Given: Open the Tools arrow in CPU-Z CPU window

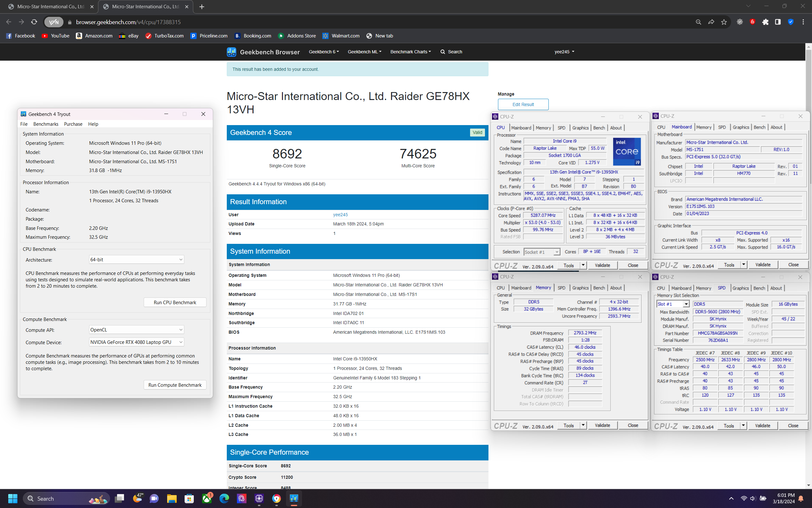Looking at the screenshot, I should tap(583, 265).
